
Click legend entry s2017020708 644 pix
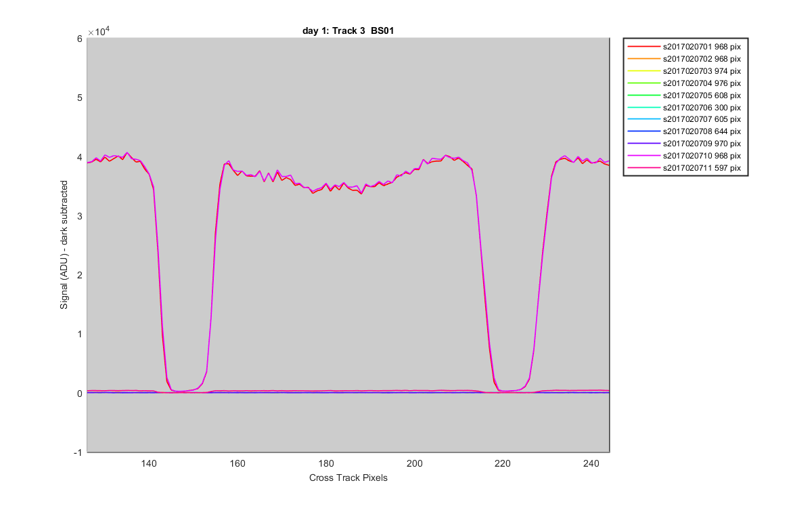point(684,131)
